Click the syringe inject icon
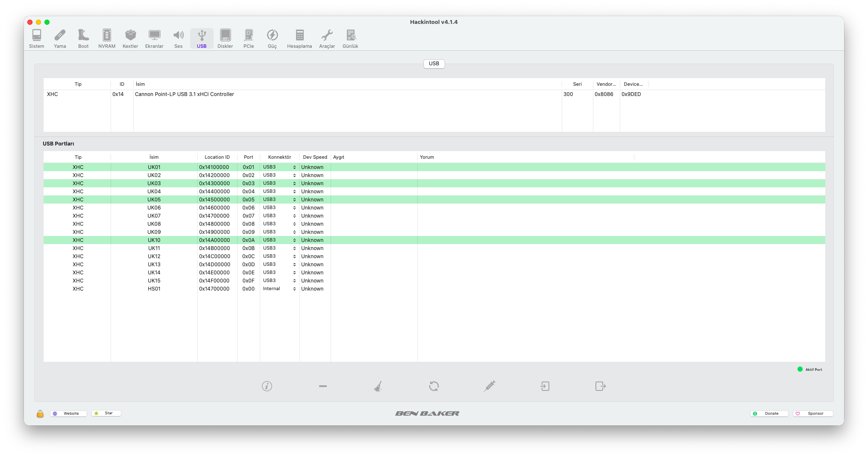Viewport: 868px width, 457px height. [x=490, y=386]
